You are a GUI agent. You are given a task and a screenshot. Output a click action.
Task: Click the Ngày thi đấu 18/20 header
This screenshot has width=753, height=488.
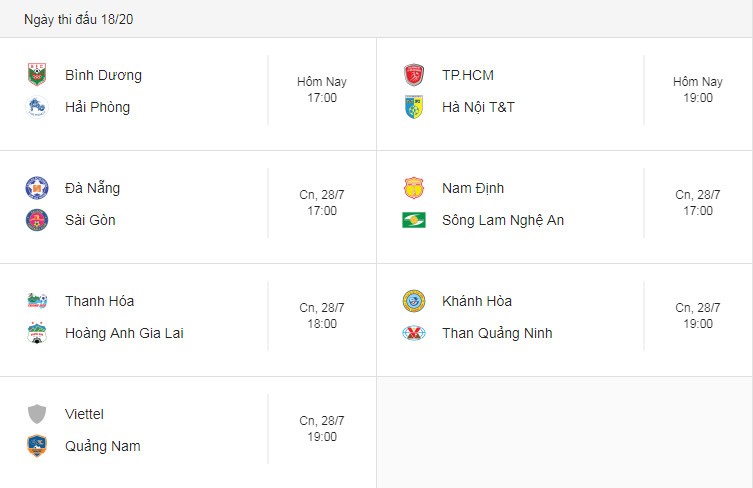tap(79, 19)
